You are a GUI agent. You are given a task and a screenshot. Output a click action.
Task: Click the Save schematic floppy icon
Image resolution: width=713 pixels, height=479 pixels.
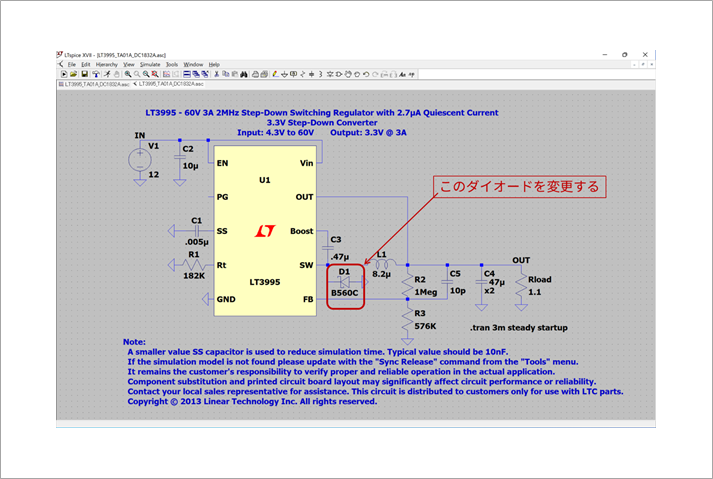(x=84, y=74)
